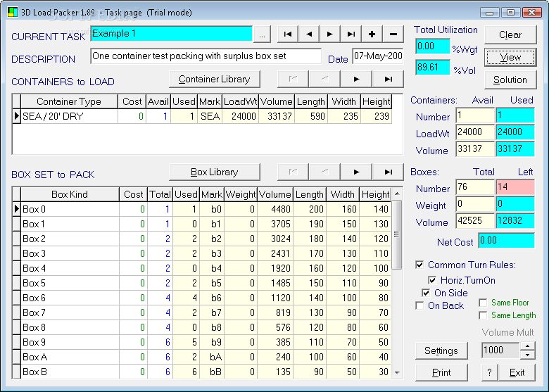Image resolution: width=549 pixels, height=392 pixels.
Task: Go to first box set record
Action: coord(293,172)
